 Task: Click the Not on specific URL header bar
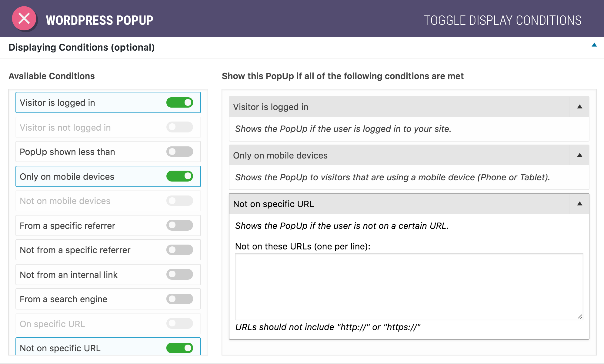pos(399,204)
